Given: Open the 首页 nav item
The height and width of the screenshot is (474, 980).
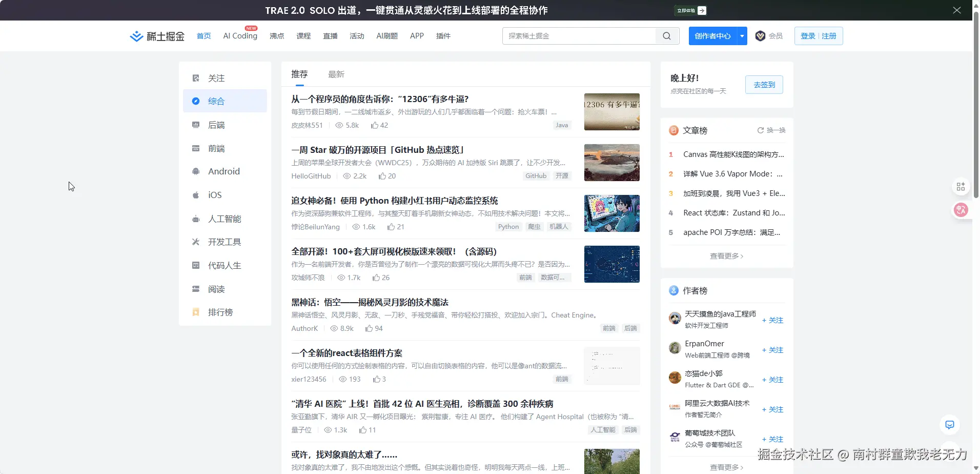Looking at the screenshot, I should tap(204, 36).
